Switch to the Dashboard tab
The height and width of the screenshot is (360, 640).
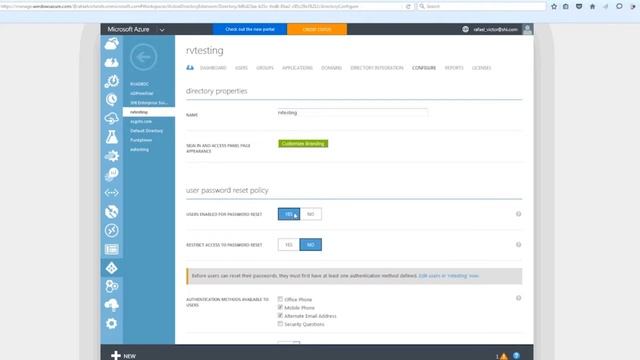213,68
